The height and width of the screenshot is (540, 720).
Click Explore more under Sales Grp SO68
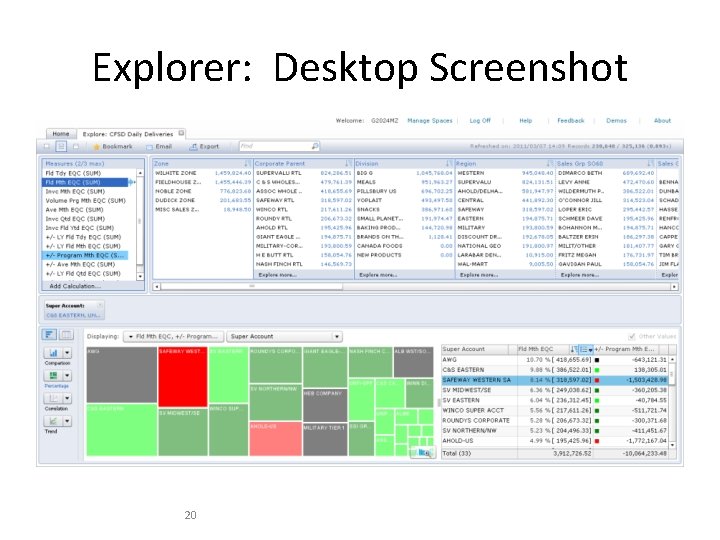click(x=579, y=275)
